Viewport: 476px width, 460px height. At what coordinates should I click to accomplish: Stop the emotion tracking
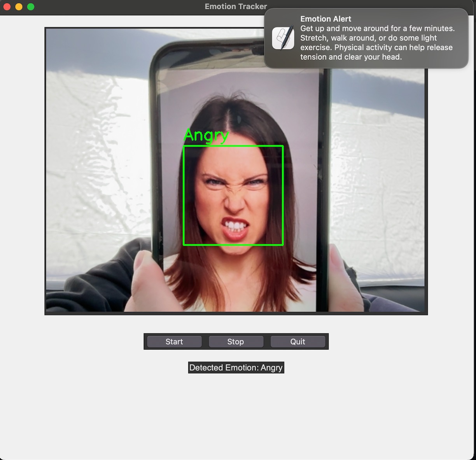point(236,342)
